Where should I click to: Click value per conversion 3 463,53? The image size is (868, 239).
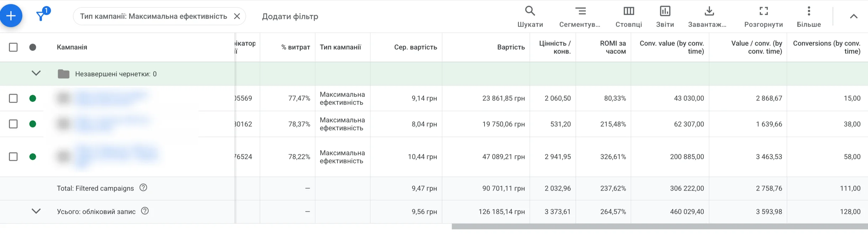click(x=769, y=157)
